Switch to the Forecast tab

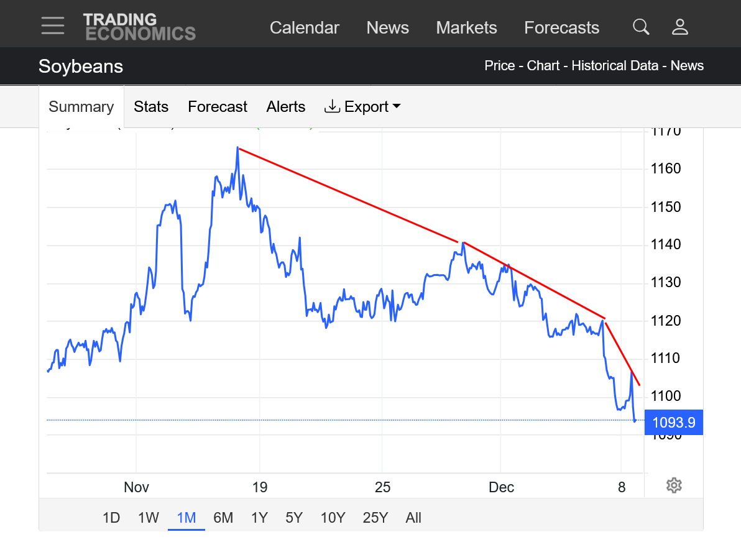pyautogui.click(x=218, y=107)
